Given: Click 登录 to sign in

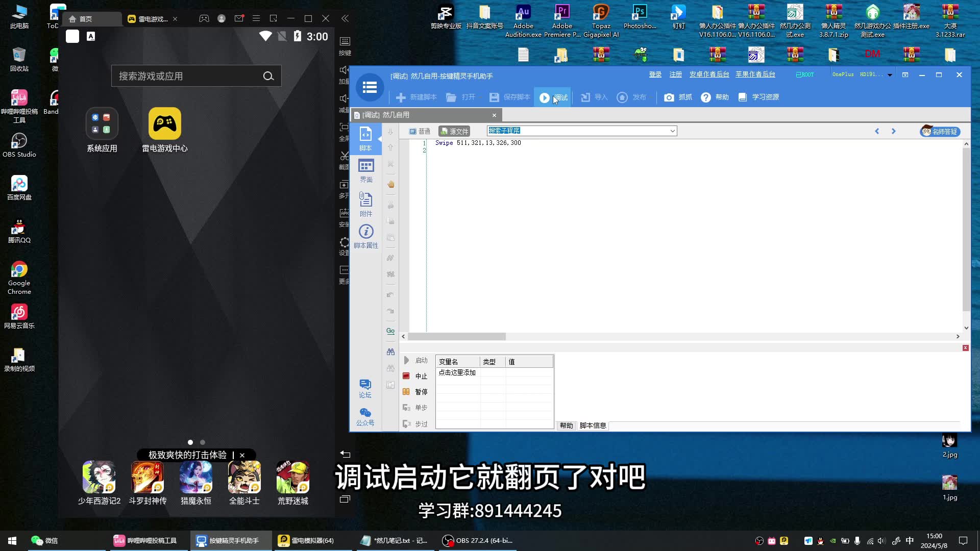Looking at the screenshot, I should [655, 74].
